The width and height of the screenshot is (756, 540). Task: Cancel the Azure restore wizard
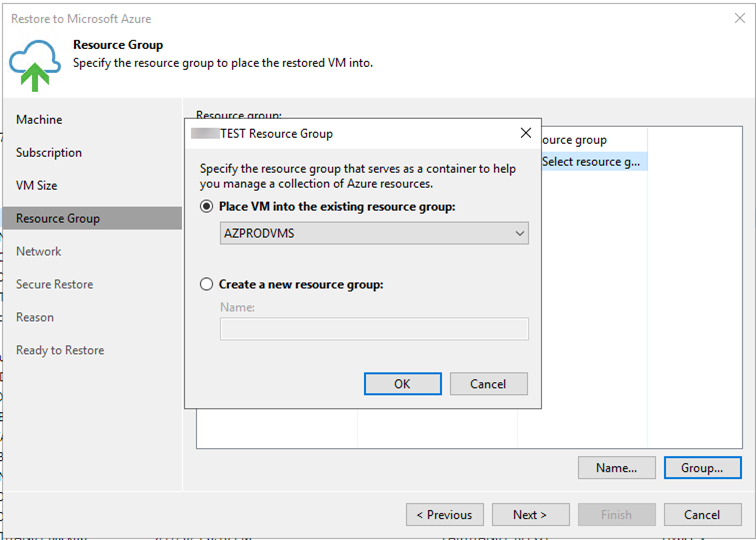tap(702, 514)
